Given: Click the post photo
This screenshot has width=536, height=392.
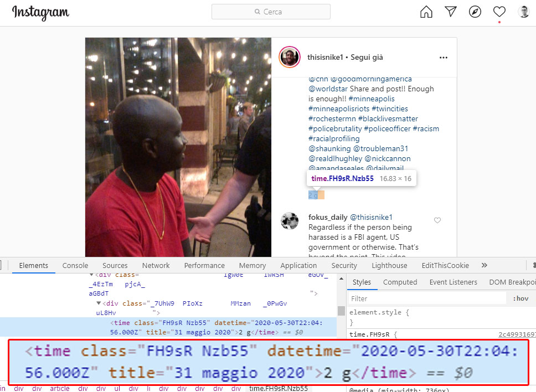Looking at the screenshot, I should pyautogui.click(x=178, y=147).
